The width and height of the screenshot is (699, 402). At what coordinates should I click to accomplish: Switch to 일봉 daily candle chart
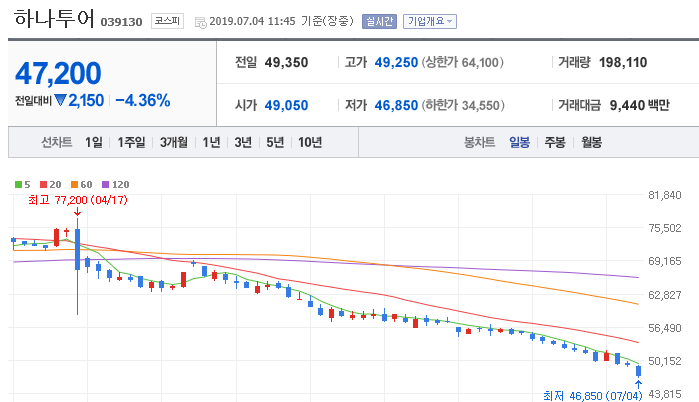(519, 143)
